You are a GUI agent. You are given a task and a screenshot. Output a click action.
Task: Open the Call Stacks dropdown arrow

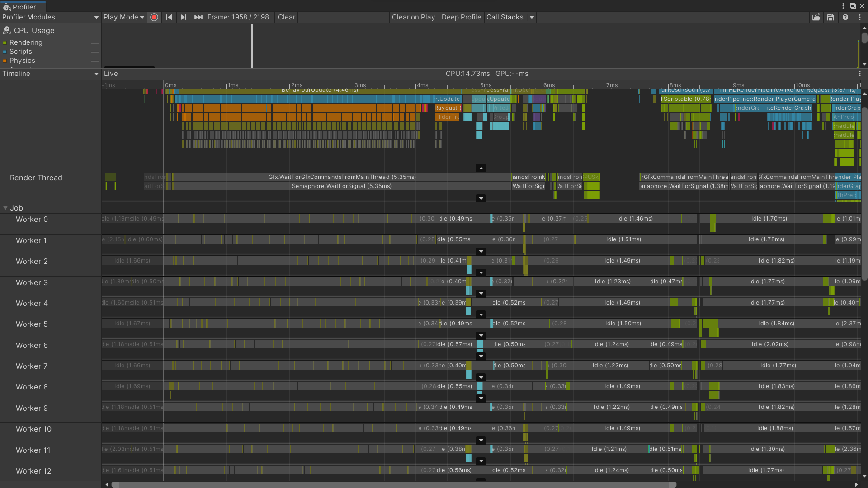532,17
